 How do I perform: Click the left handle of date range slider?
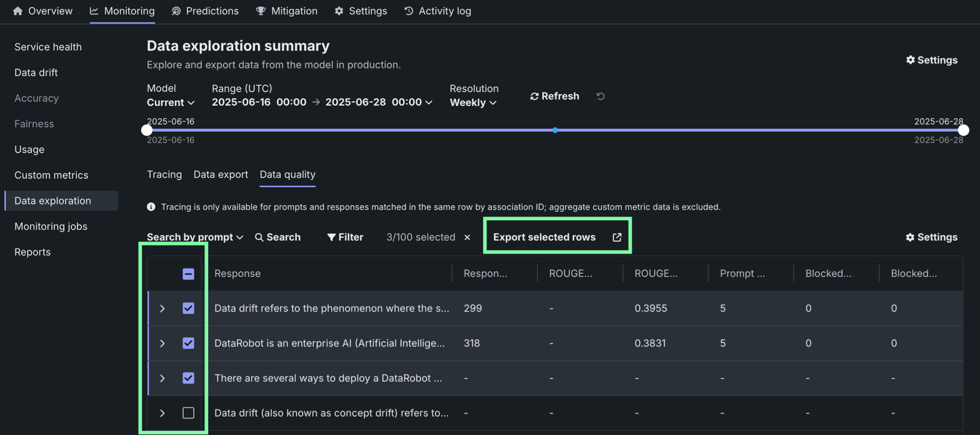(147, 130)
